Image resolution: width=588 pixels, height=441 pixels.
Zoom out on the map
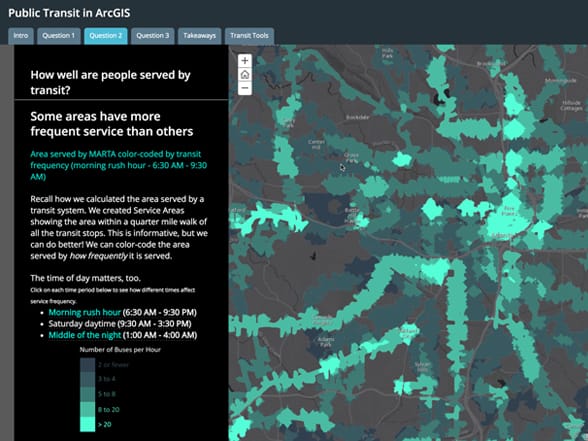pyautogui.click(x=245, y=88)
